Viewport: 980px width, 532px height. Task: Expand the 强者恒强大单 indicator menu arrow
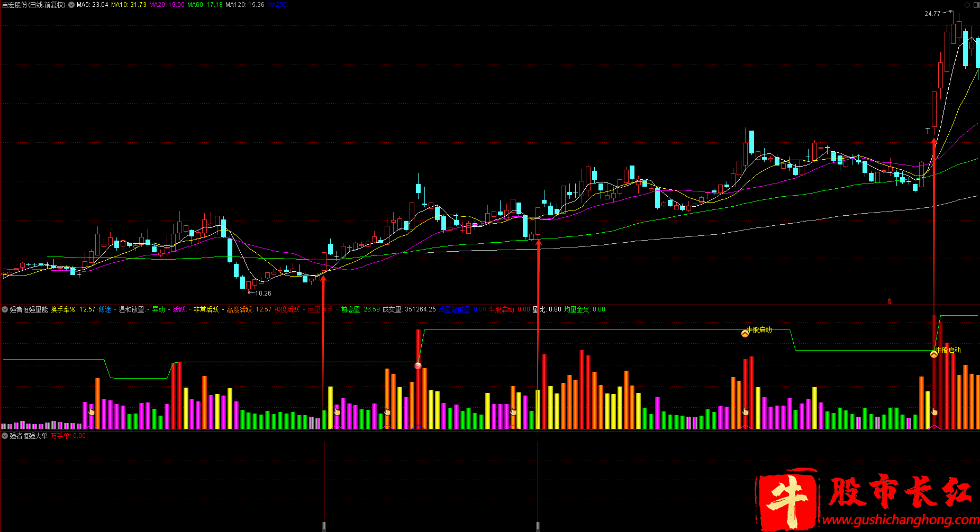tap(5, 436)
